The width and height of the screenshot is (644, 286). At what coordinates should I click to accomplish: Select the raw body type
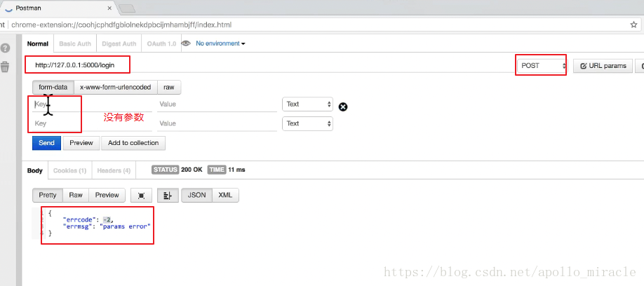[169, 88]
